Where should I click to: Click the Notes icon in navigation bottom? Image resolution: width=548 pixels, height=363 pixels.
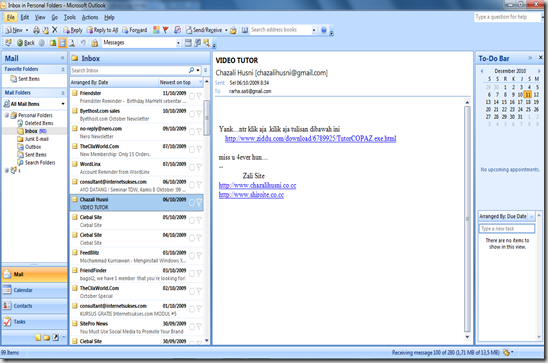(x=38, y=337)
